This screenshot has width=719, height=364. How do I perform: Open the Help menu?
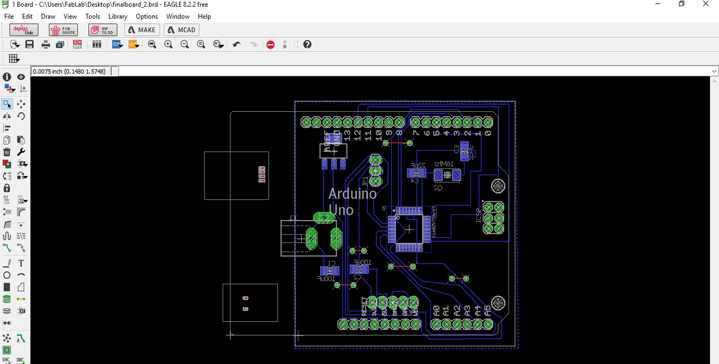click(204, 17)
